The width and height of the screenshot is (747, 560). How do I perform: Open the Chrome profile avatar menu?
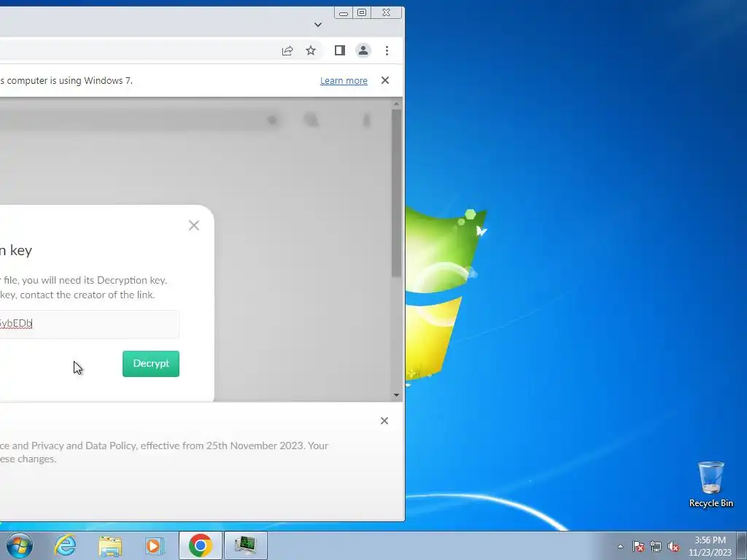click(363, 50)
